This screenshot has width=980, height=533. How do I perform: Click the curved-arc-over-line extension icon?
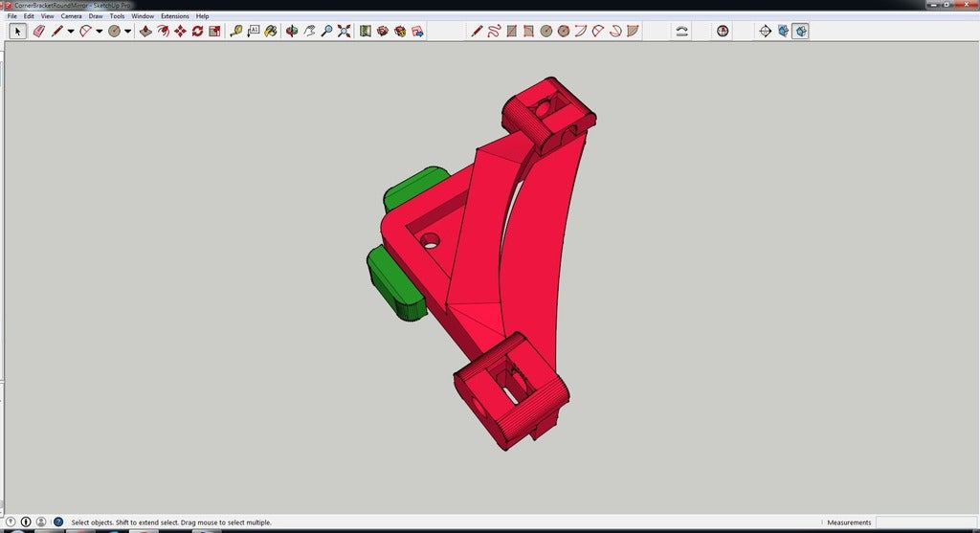681,31
